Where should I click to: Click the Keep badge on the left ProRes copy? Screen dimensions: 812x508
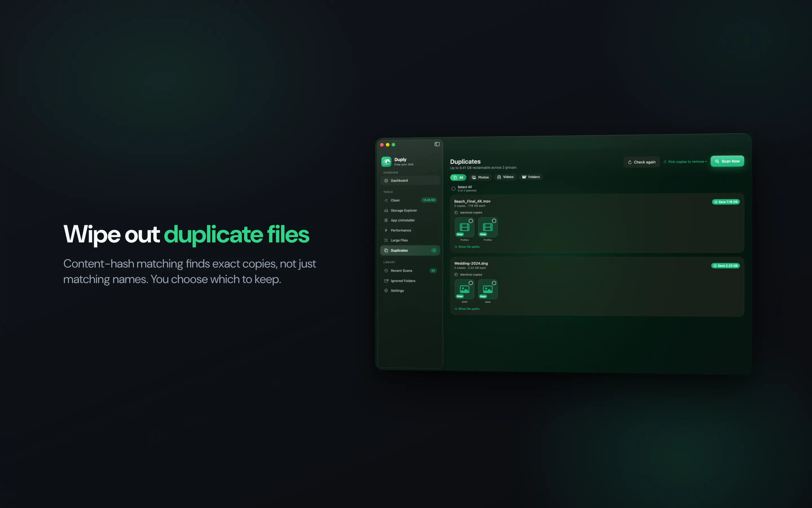460,234
